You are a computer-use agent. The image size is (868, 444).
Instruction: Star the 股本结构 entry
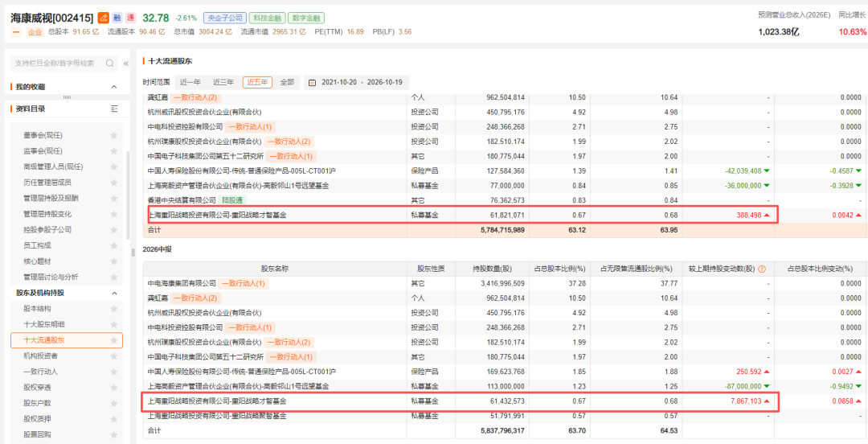click(x=114, y=308)
